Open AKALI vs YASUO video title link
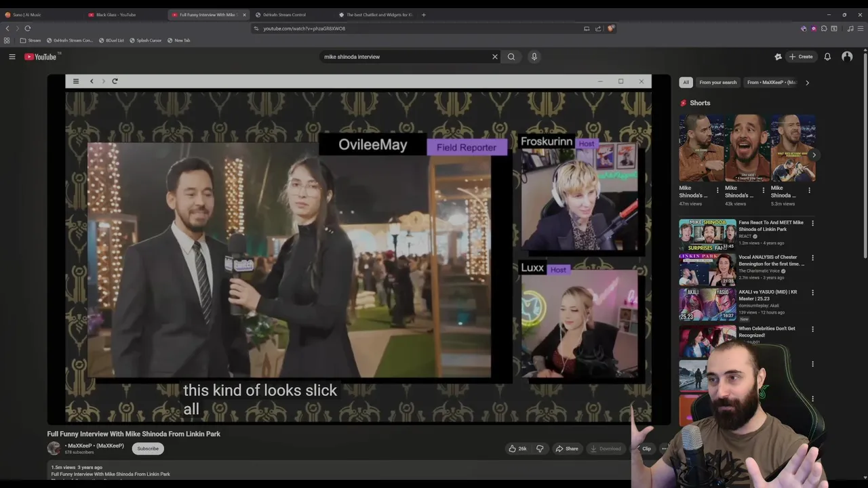This screenshot has width=868, height=488. coord(768,295)
